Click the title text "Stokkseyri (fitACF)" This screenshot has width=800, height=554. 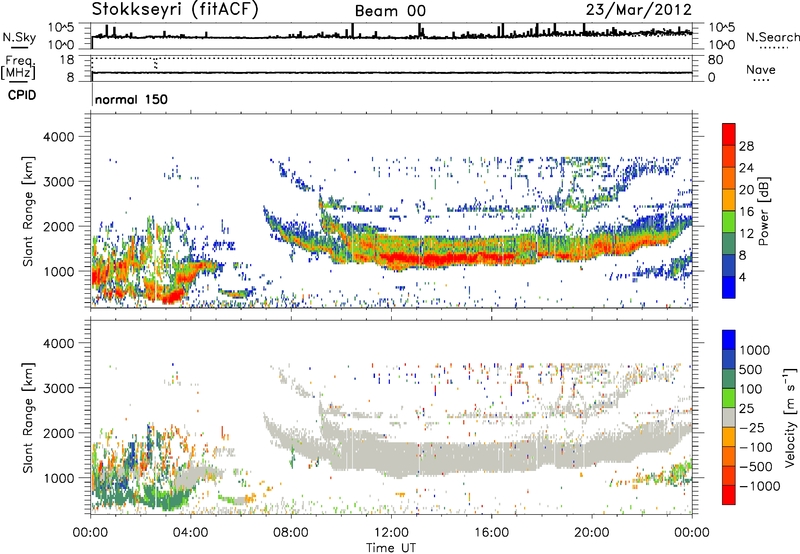(175, 9)
